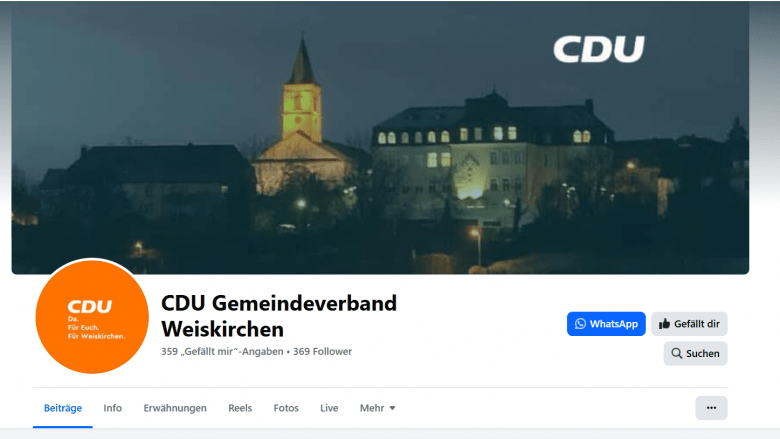Contact the page via the WhatsApp button
This screenshot has height=439, width=780.
pos(606,324)
